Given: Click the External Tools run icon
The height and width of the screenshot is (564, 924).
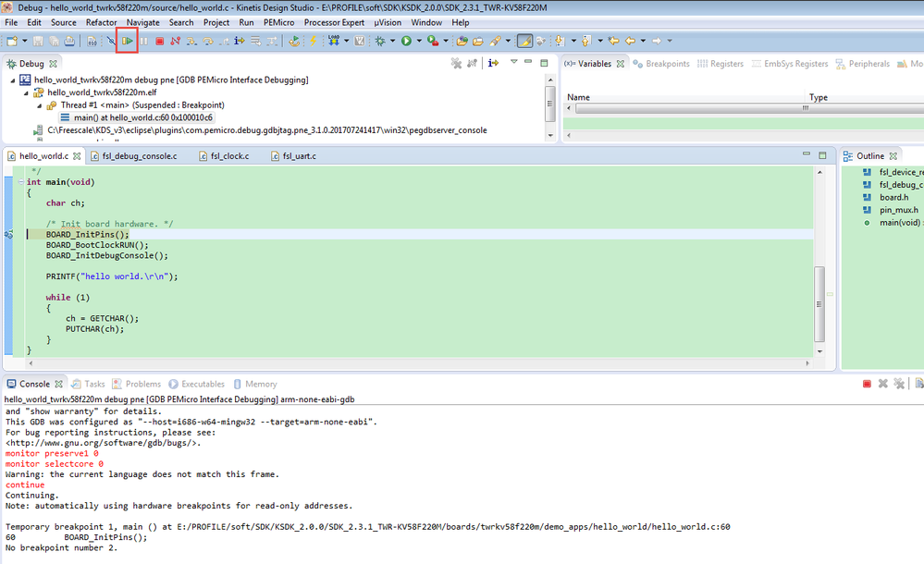Looking at the screenshot, I should click(x=433, y=41).
